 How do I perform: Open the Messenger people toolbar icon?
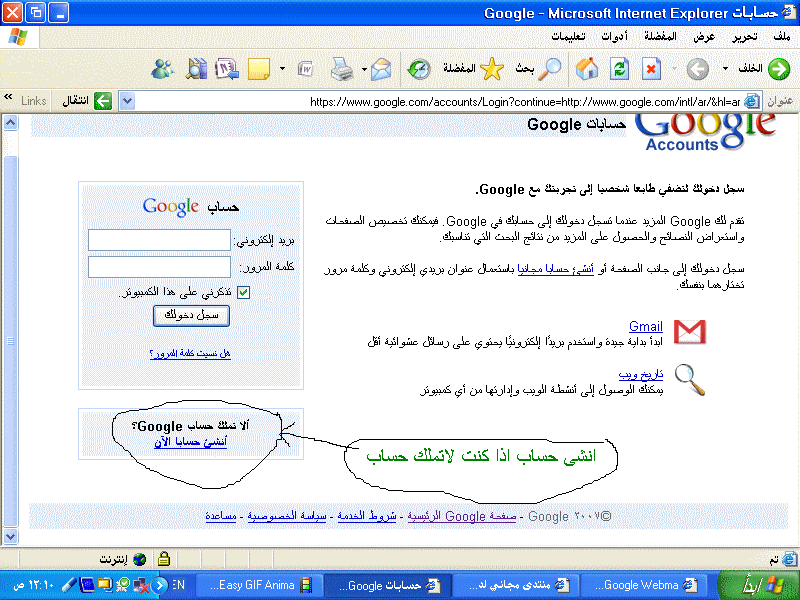coord(163,69)
